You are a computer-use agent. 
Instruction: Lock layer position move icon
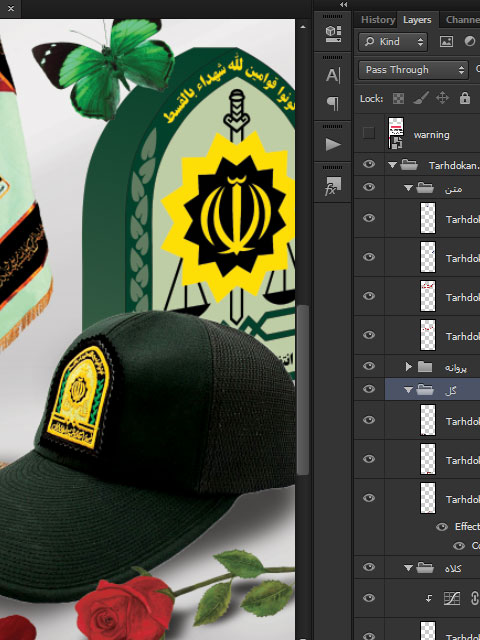pyautogui.click(x=442, y=98)
